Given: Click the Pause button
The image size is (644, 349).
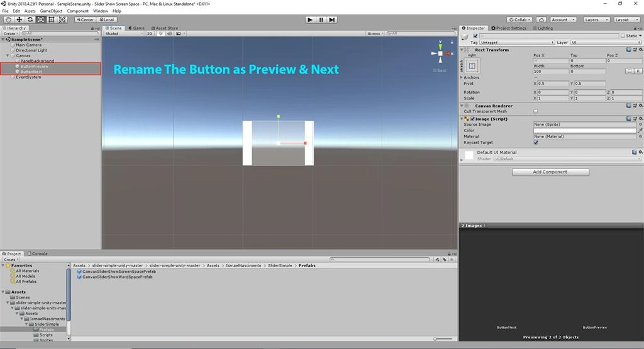Looking at the screenshot, I should [321, 19].
